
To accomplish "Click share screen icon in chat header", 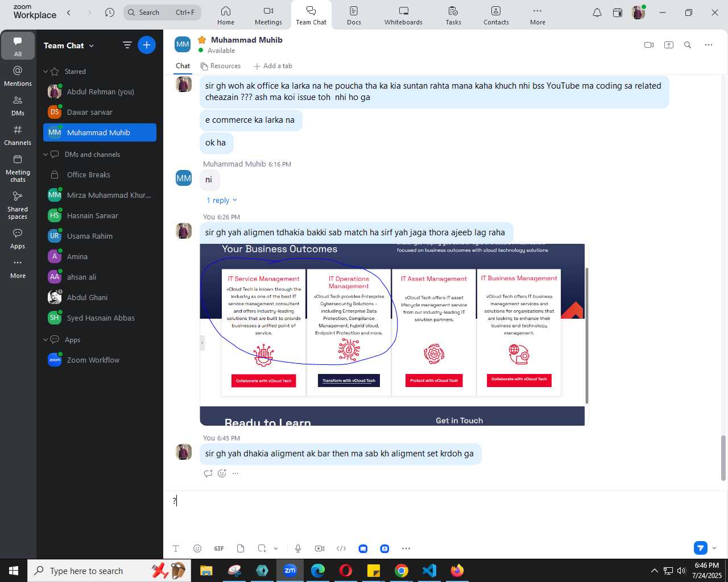I will pyautogui.click(x=669, y=45).
